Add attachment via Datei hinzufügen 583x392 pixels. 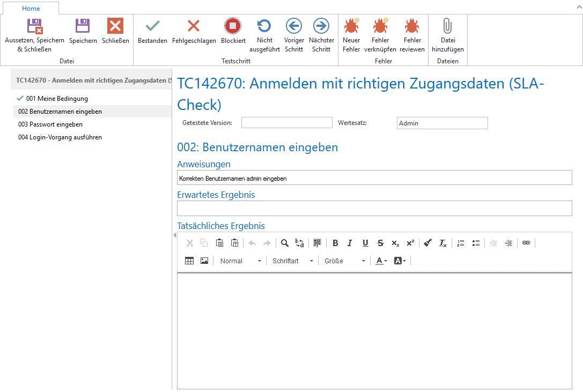(447, 32)
